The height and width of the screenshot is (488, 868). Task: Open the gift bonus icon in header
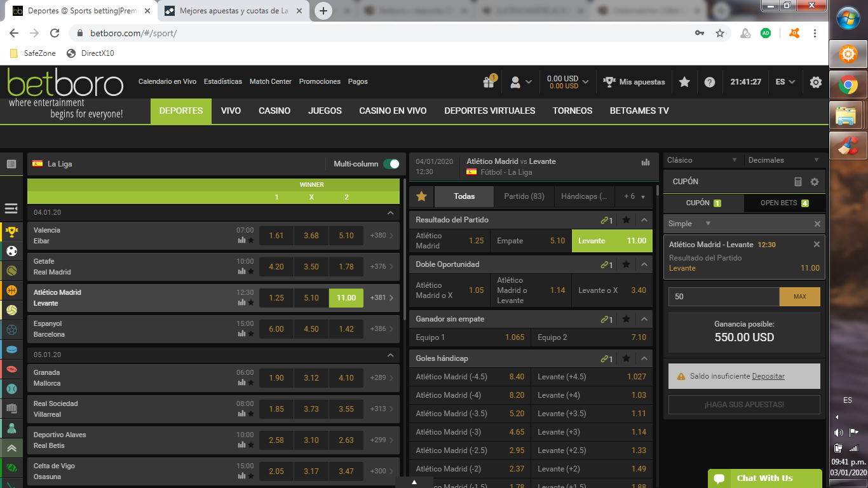(489, 82)
